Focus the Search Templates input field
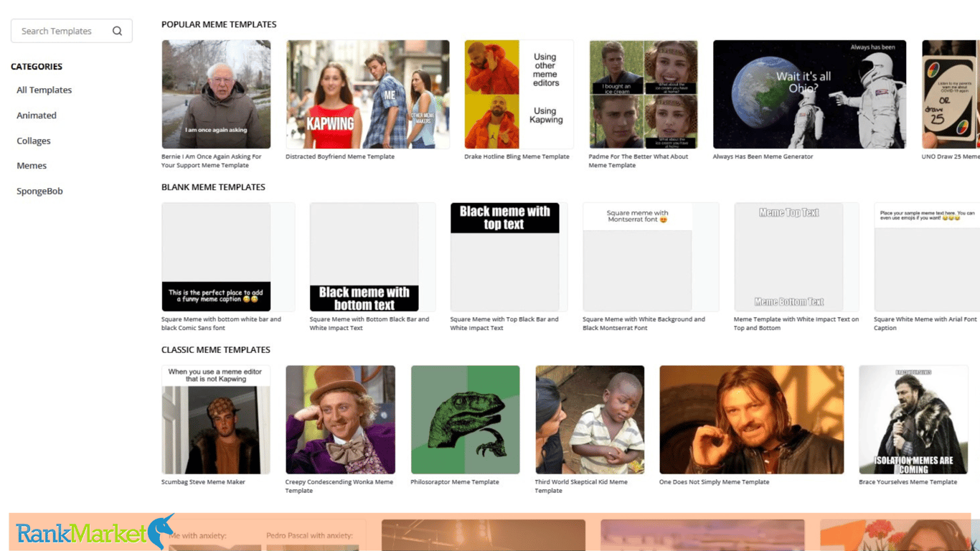The image size is (980, 551). pyautogui.click(x=72, y=31)
